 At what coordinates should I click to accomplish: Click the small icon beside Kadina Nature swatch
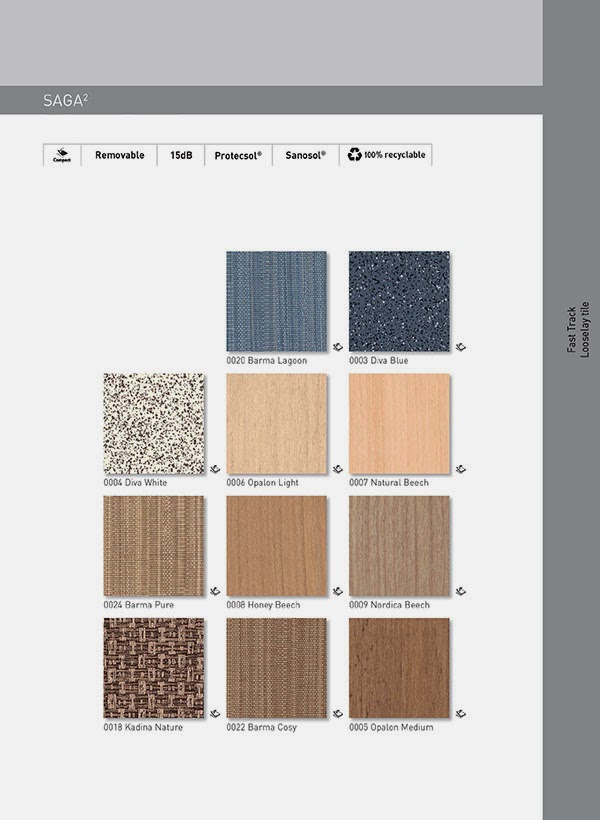215,714
